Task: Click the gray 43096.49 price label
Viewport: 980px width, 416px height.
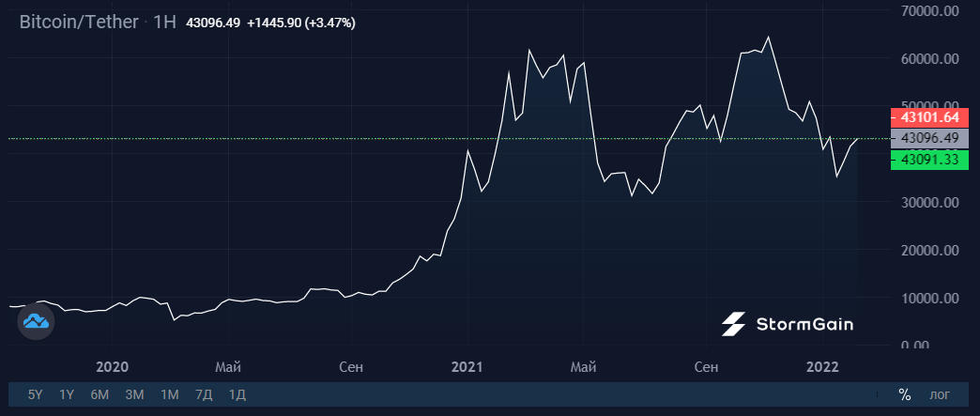Action: pos(928,138)
